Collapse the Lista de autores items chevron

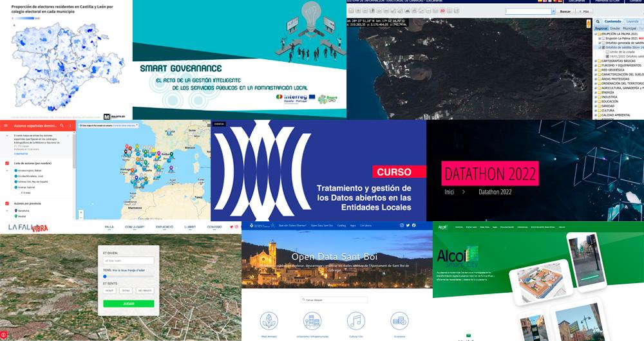tap(7, 170)
